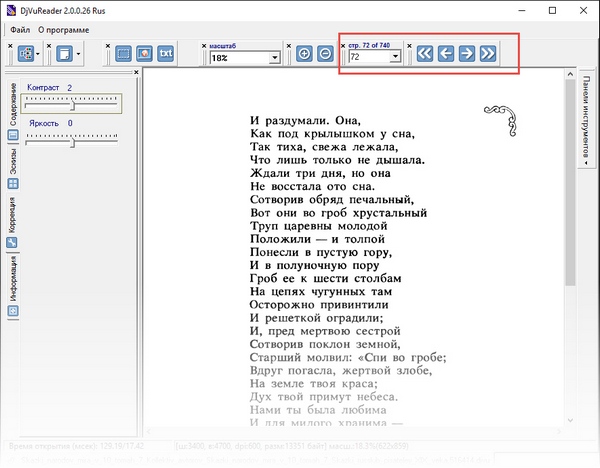The image size is (600, 468).
Task: Minimize the DjVuReader window
Action: click(x=522, y=10)
